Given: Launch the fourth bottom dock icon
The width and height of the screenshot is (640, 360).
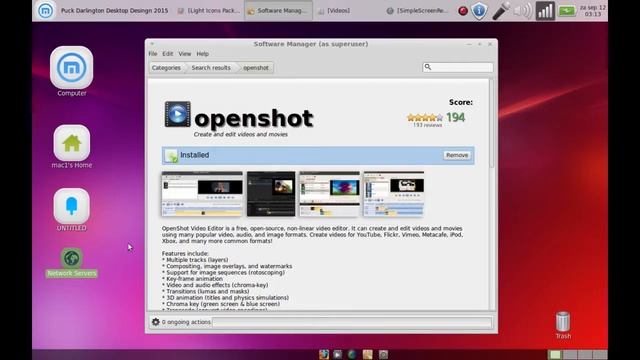Looking at the screenshot, I should pyautogui.click(x=367, y=354).
